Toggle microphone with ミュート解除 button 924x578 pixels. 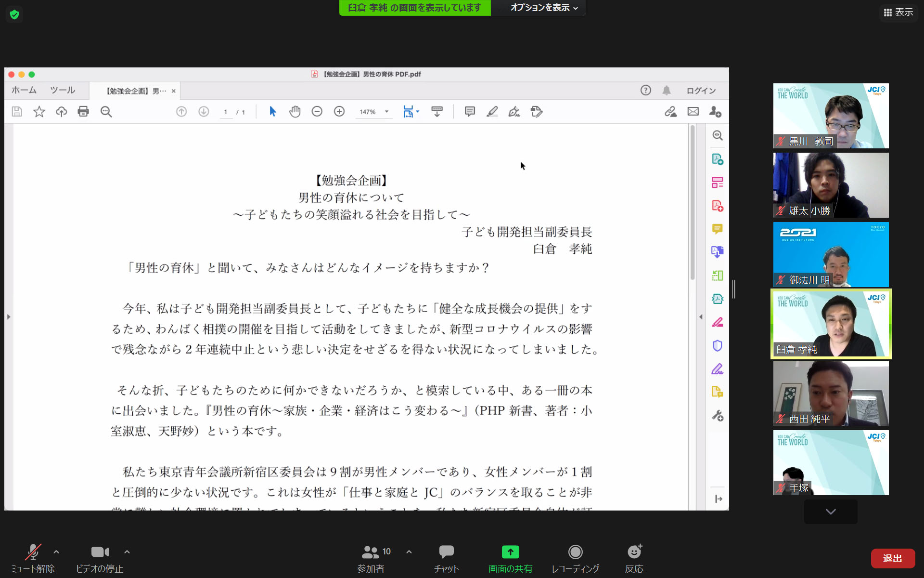point(32,558)
